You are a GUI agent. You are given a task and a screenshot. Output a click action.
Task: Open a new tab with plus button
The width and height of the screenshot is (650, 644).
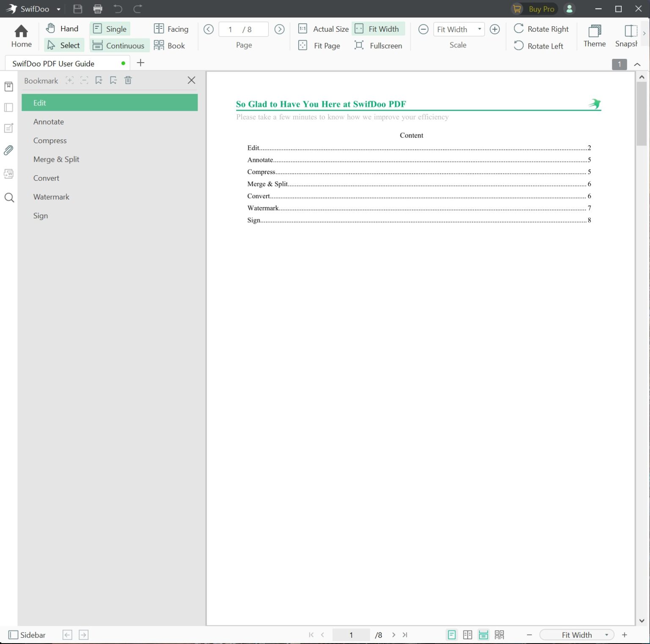[140, 63]
